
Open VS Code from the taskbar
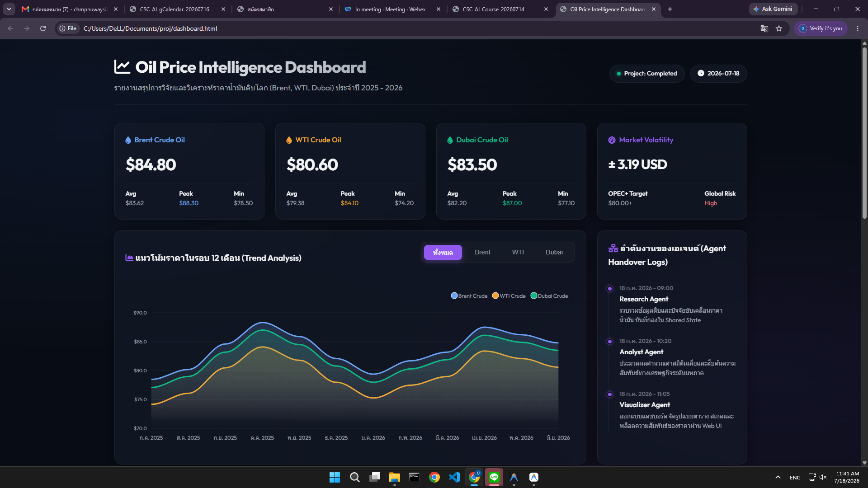pos(454,477)
